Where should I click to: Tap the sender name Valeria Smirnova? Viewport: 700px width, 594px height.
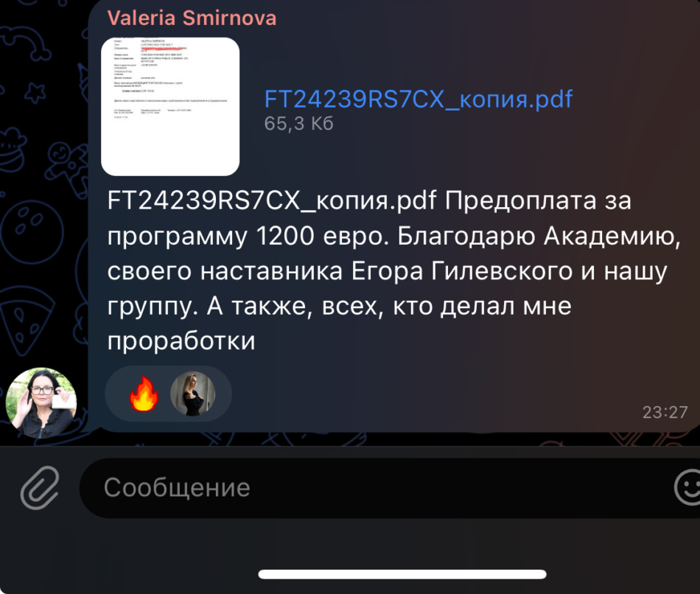[x=192, y=18]
